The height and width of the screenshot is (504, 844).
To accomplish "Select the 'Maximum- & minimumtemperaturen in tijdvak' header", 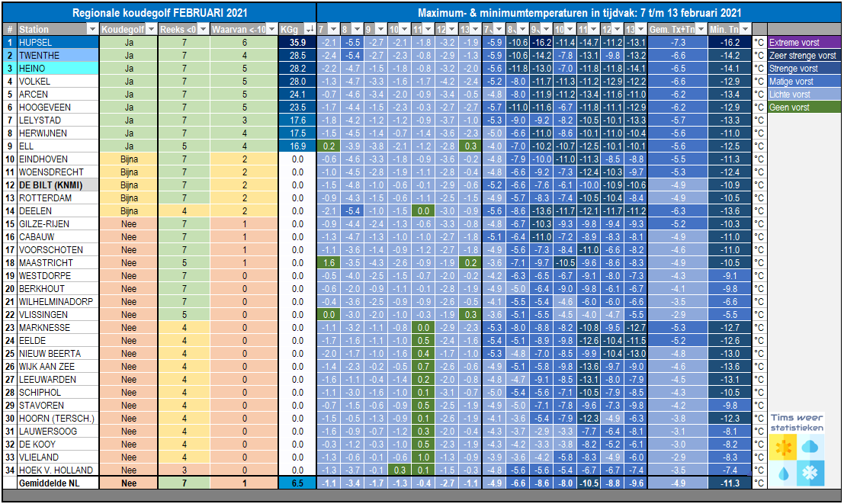I will [579, 13].
